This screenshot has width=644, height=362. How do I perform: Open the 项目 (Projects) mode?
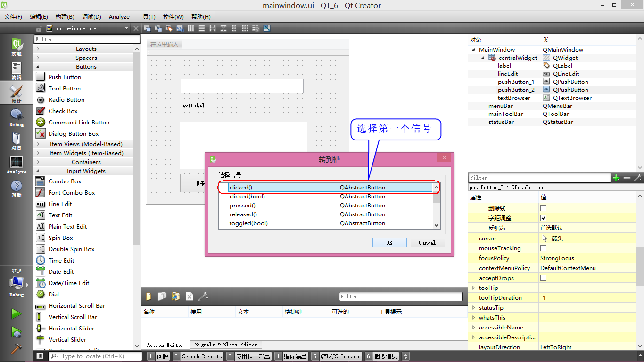click(x=17, y=141)
